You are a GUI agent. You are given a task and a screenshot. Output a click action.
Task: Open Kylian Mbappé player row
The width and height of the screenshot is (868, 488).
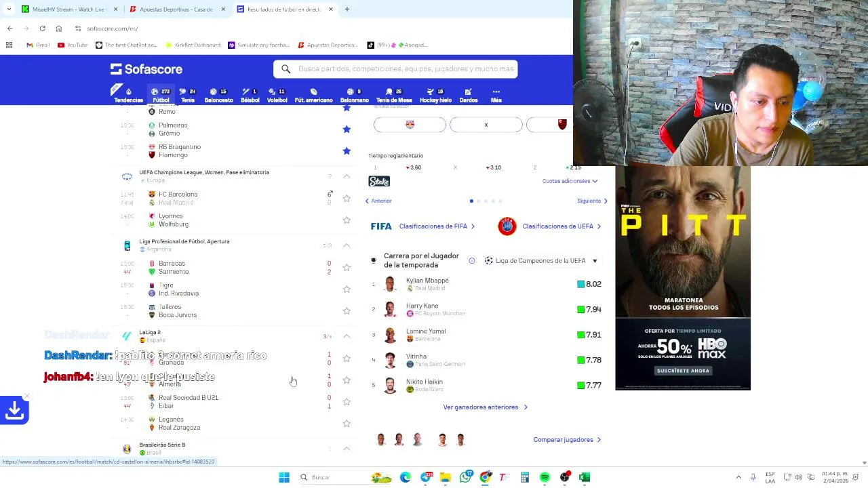(x=486, y=284)
